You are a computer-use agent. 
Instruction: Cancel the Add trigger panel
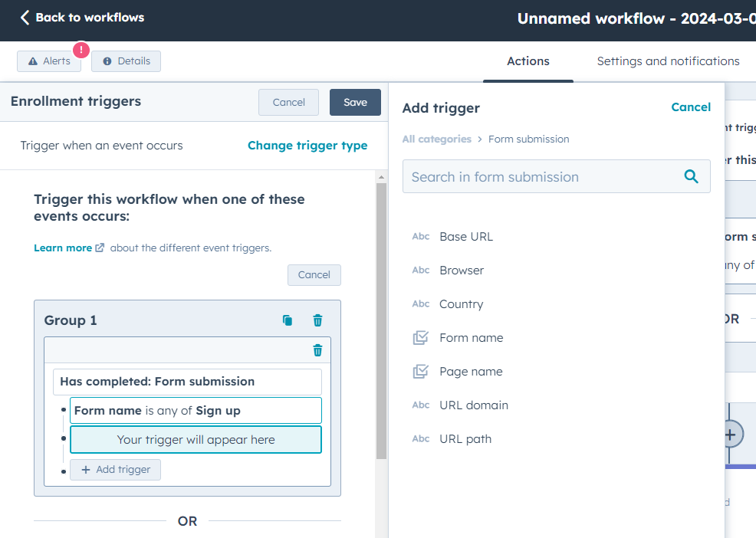[x=690, y=107]
